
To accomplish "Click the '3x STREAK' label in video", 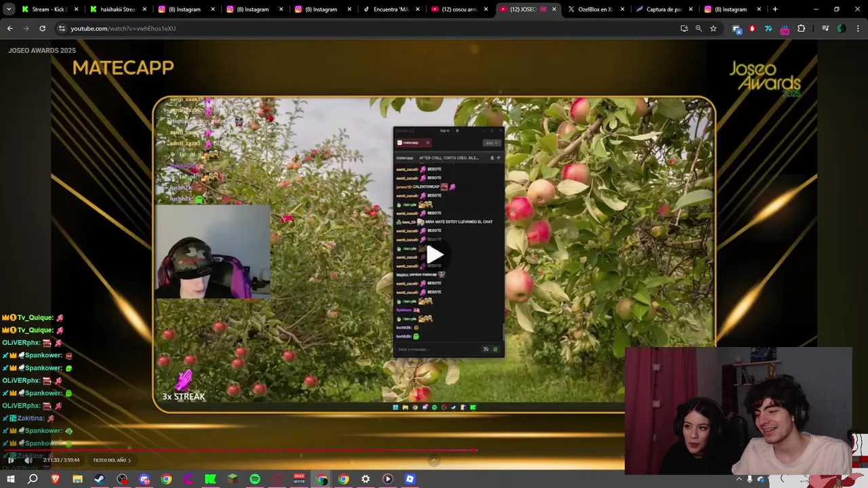I will pos(183,396).
